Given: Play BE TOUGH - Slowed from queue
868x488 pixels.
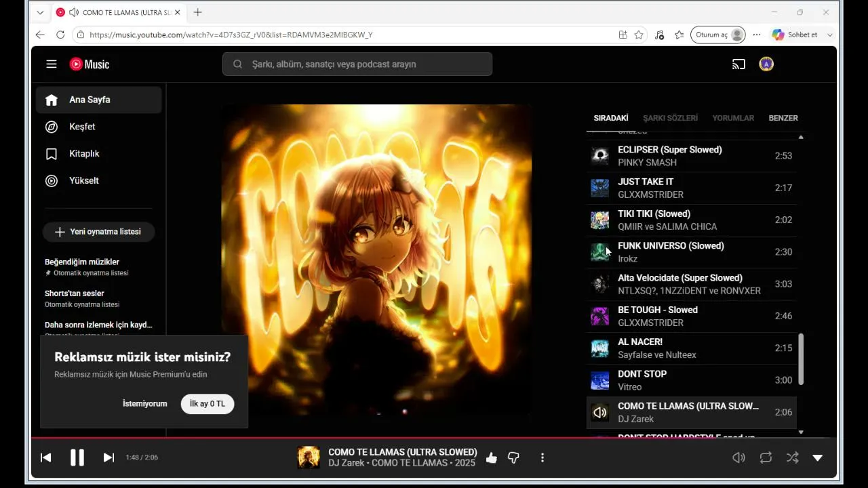Looking at the screenshot, I should (692, 317).
